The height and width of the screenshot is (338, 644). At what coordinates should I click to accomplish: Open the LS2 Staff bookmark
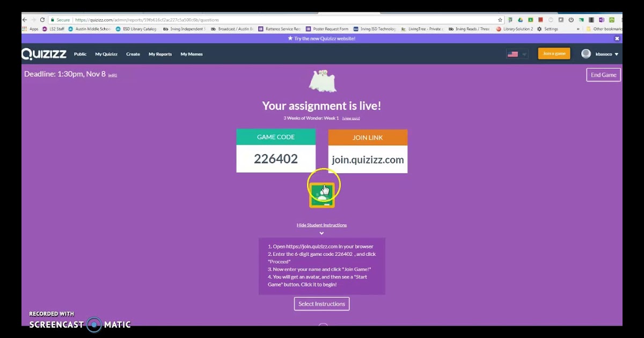53,29
